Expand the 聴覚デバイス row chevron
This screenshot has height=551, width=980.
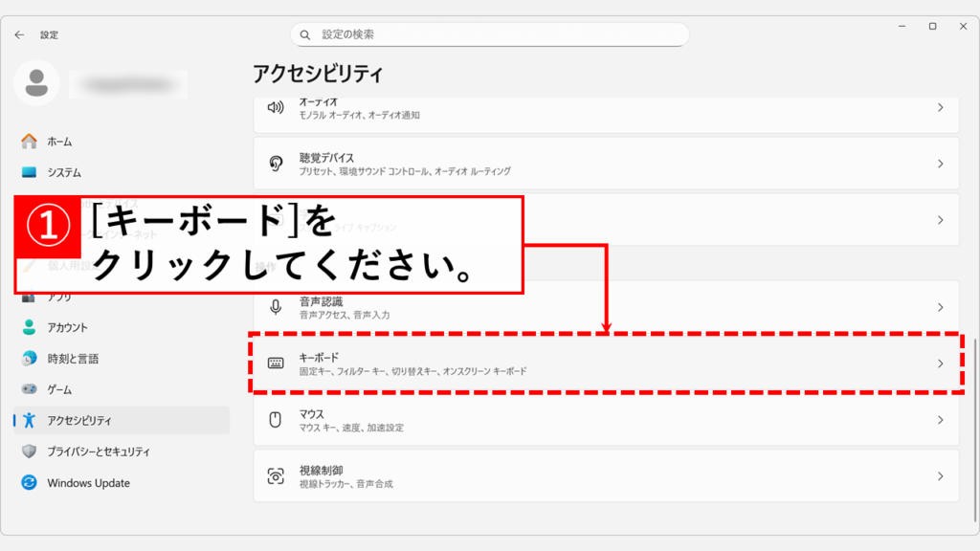coord(940,164)
